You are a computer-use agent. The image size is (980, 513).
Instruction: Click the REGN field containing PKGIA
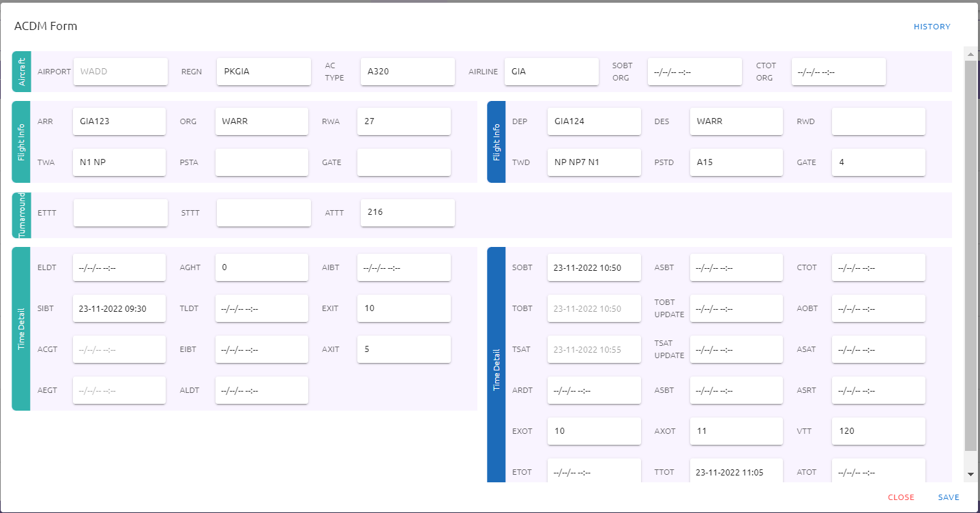click(263, 71)
